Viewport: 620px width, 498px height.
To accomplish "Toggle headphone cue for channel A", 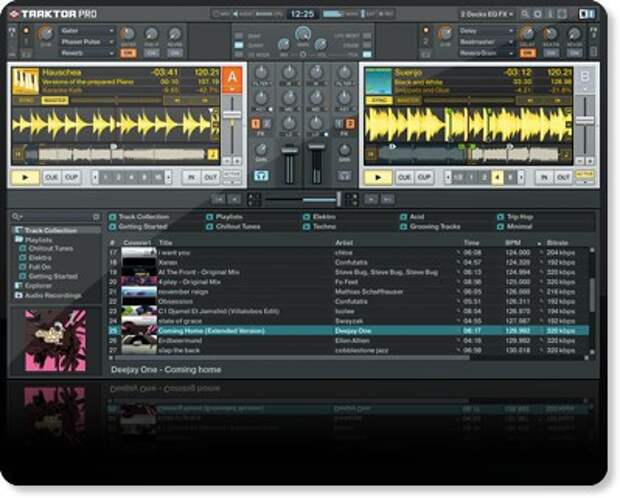I will 261,175.
